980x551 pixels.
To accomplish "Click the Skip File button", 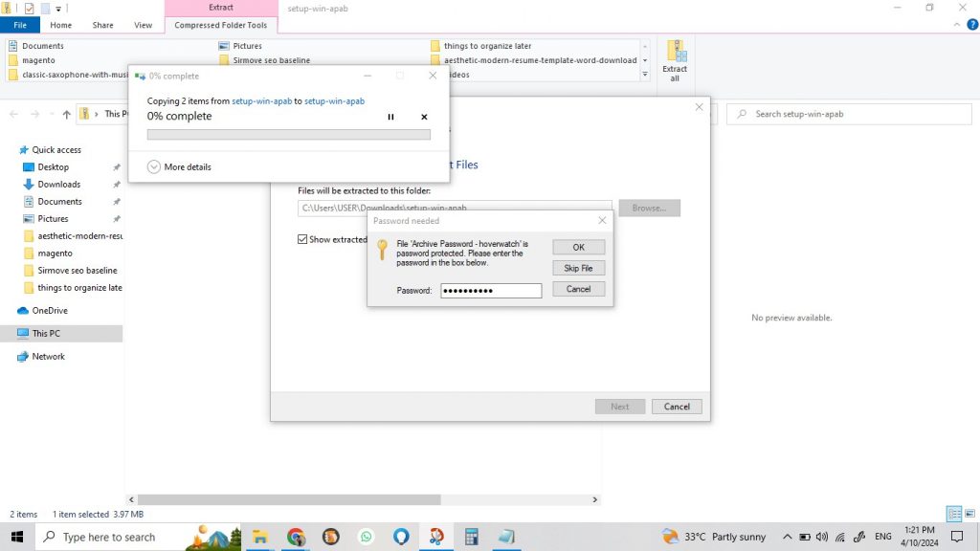I will pyautogui.click(x=578, y=268).
